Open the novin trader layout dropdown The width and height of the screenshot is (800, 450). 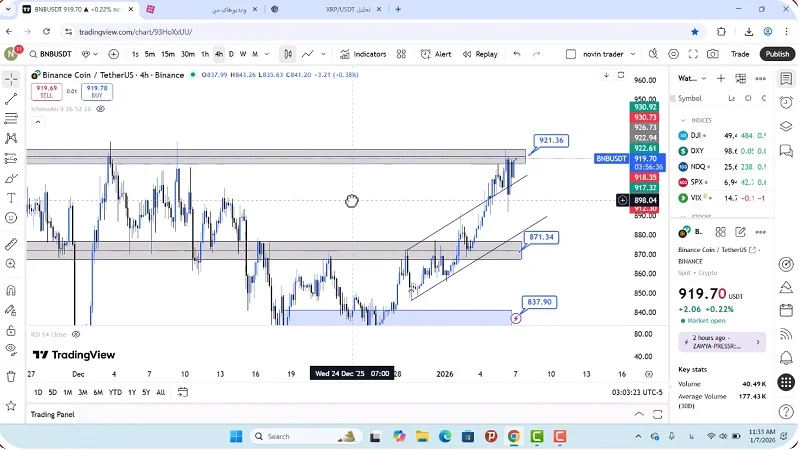[x=610, y=54]
